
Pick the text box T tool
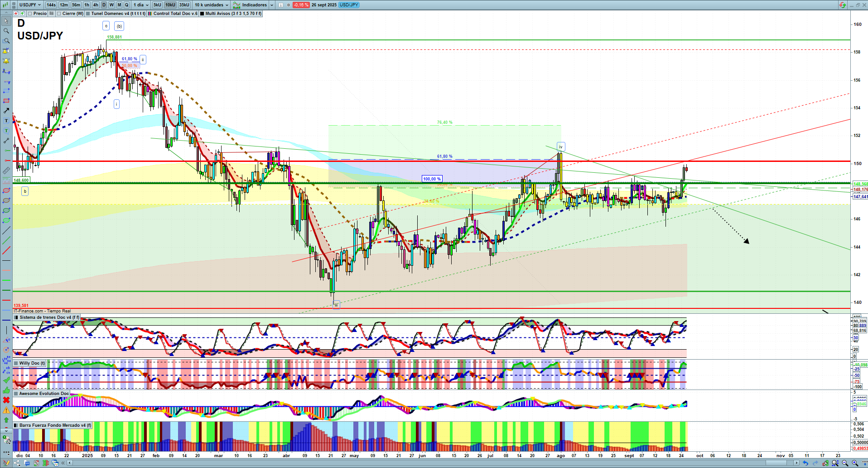coord(6,121)
